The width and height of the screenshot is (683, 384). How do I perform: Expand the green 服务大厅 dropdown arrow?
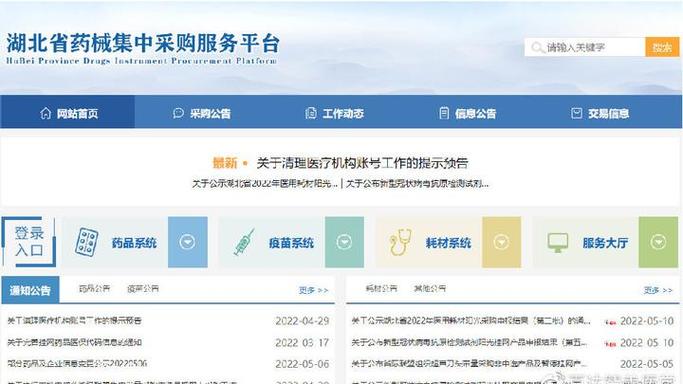coord(658,242)
